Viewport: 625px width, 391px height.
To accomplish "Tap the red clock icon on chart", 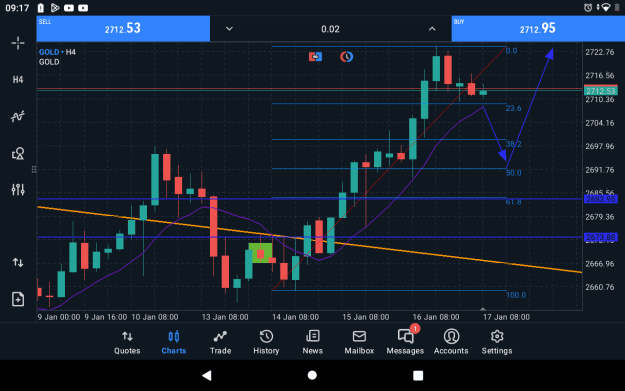I will (x=346, y=57).
